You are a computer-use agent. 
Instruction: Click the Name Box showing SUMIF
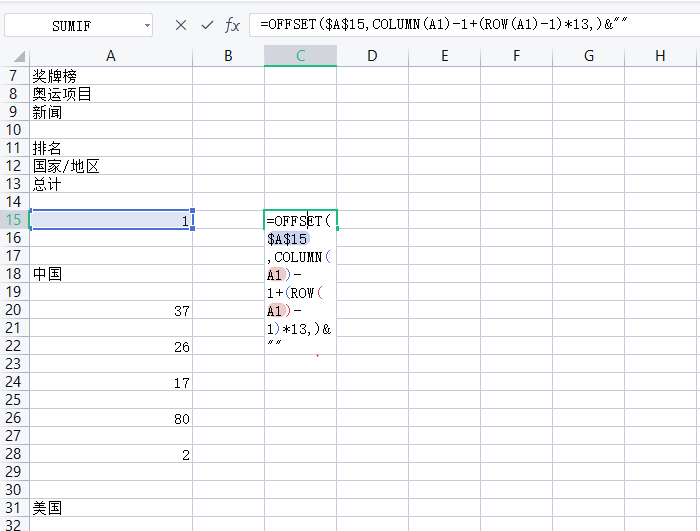(71, 26)
